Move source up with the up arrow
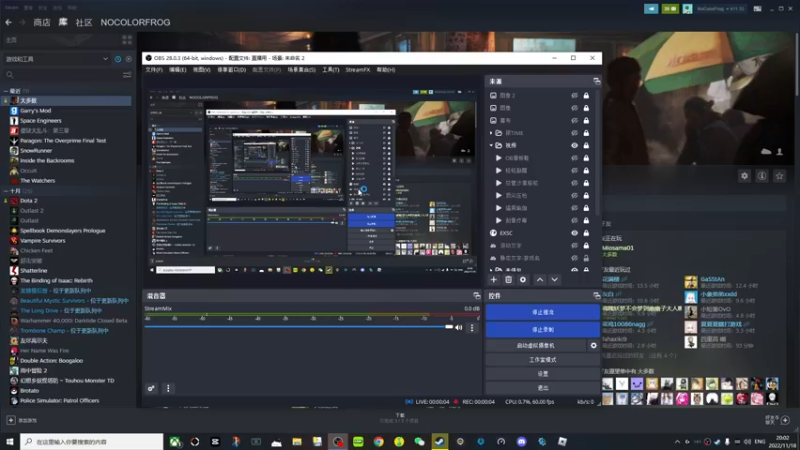Screen dimensions: 800x450 click(540, 280)
